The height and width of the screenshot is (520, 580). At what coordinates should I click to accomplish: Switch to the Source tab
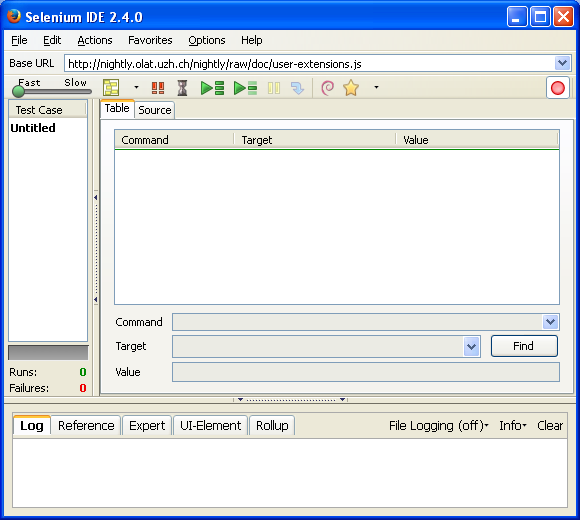click(155, 110)
